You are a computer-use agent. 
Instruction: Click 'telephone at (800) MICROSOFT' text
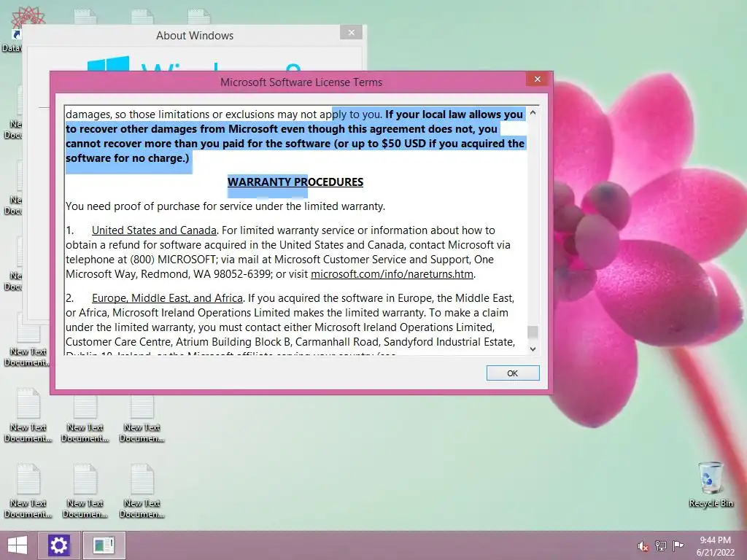pyautogui.click(x=142, y=260)
